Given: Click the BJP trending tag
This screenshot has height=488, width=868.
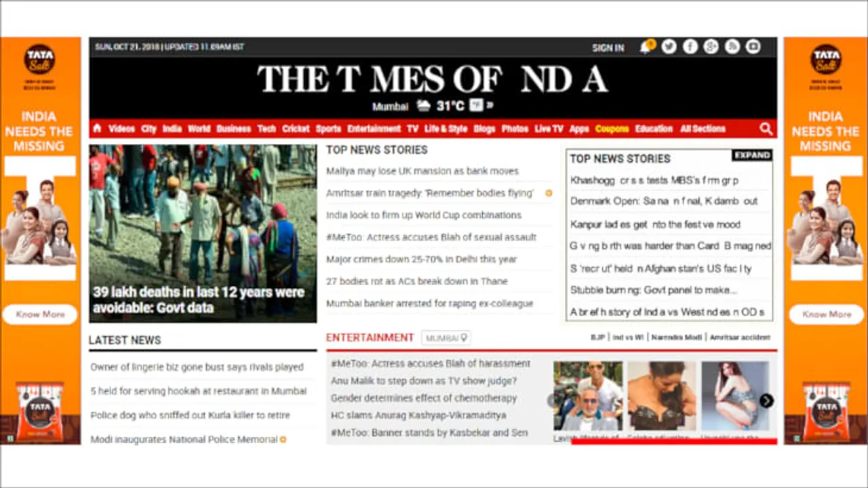Looking at the screenshot, I should pyautogui.click(x=597, y=337).
